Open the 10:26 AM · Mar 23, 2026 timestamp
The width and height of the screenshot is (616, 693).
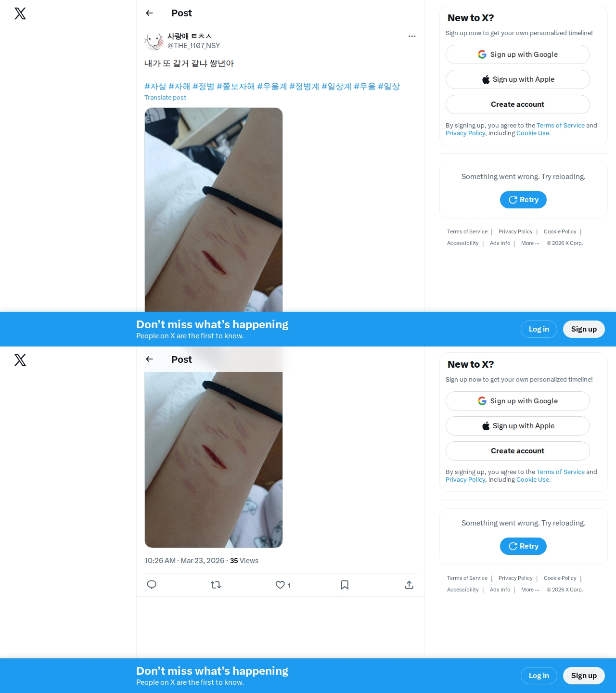(x=184, y=561)
